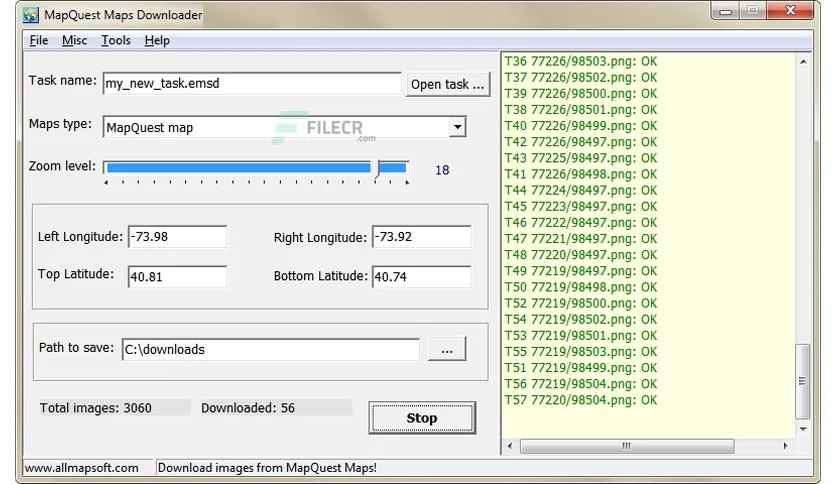Select log line T48 77220/98497.png
836x484 pixels.
(581, 255)
